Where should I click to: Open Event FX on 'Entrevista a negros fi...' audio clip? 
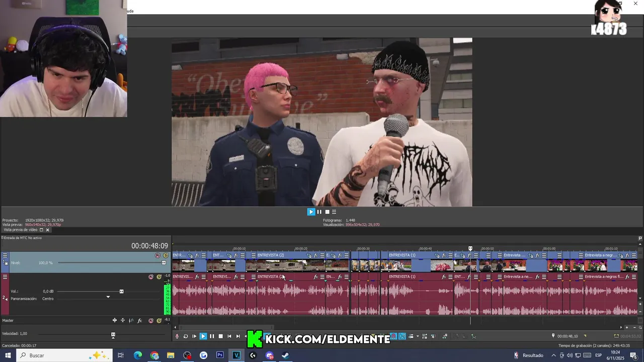tap(627, 277)
